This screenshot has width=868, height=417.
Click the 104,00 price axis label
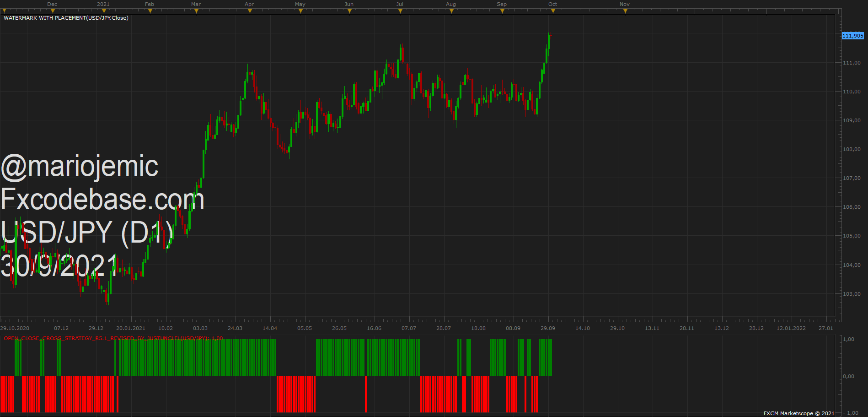pos(852,265)
